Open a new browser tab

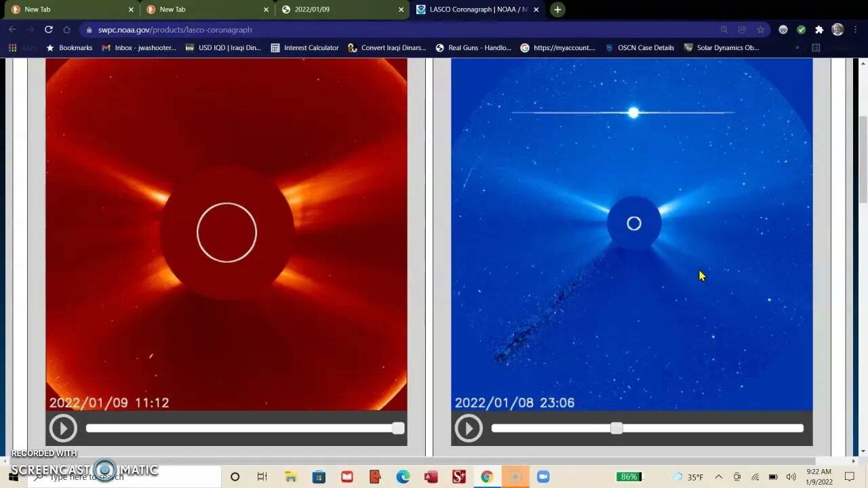[557, 9]
